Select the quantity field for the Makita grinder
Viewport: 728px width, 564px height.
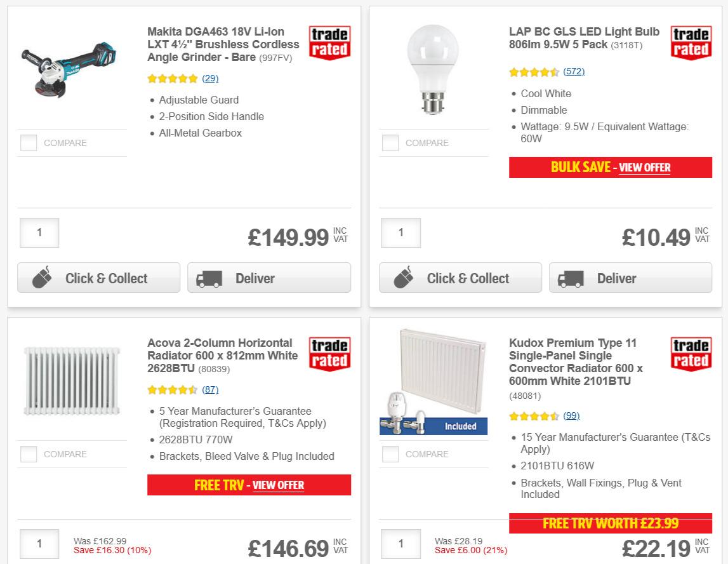pyautogui.click(x=39, y=232)
